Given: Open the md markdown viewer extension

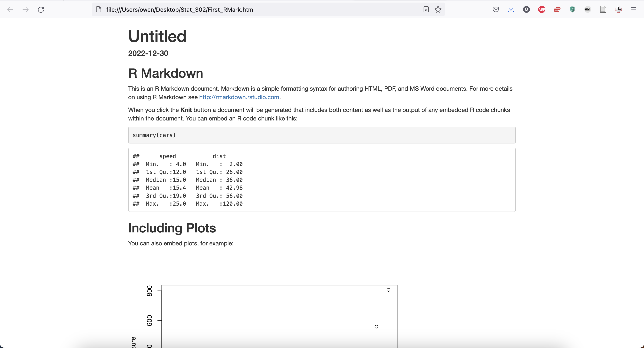Looking at the screenshot, I should [588, 10].
